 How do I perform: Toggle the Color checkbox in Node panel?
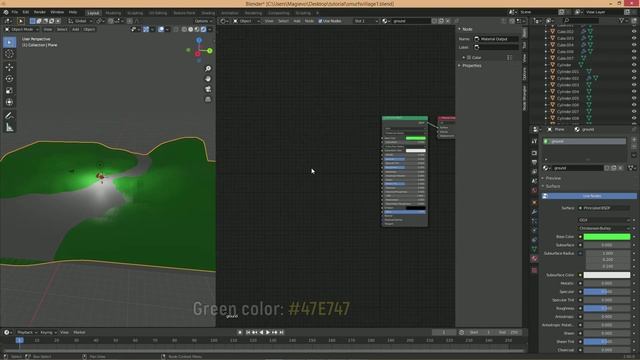[x=469, y=58]
